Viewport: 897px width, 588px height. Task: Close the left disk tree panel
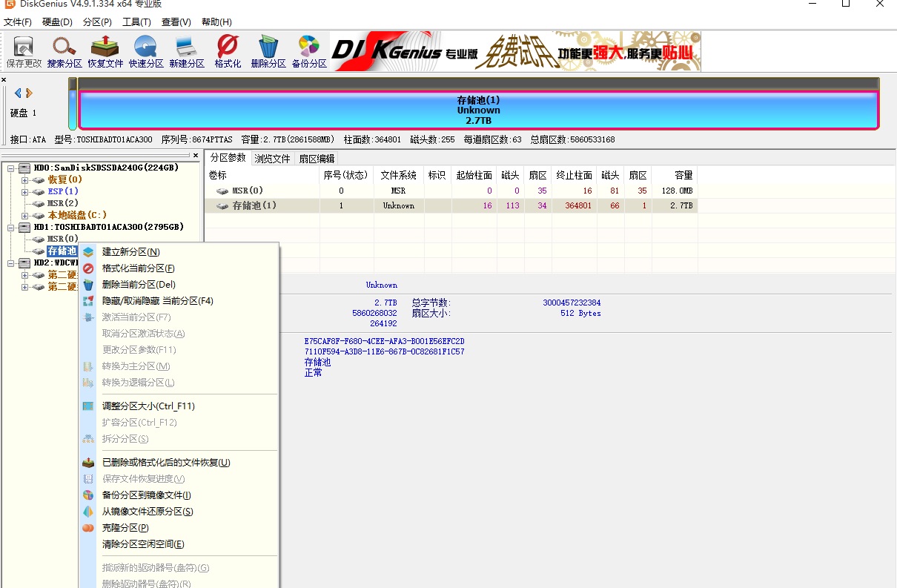point(196,156)
